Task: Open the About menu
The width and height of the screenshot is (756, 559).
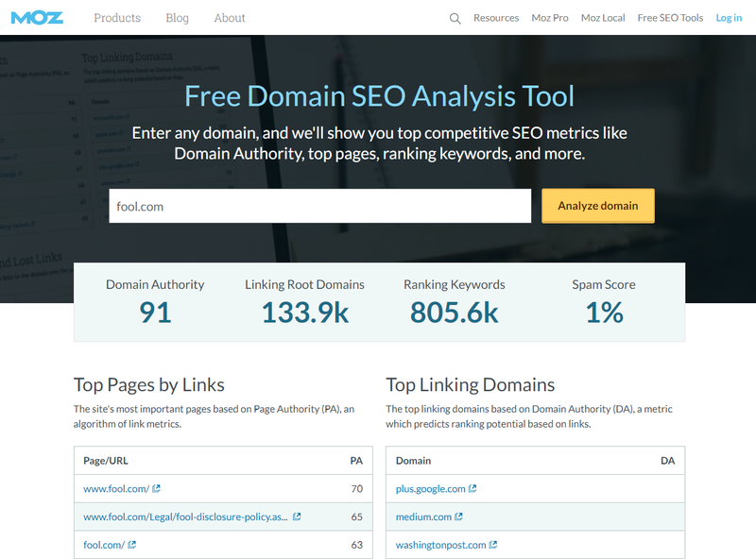Action: 230,18
